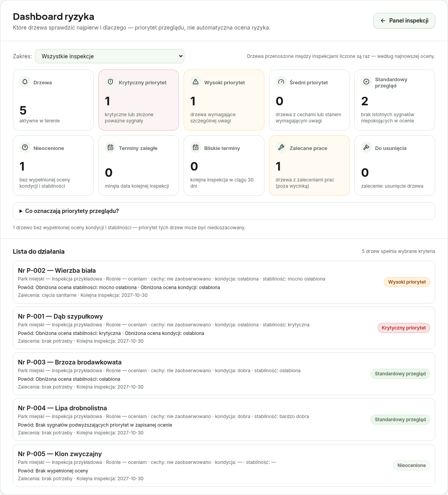Viewport: 448px width, 495px height.
Task: Open the Zakres dropdown Wszystkie inspekcje
Action: coord(110,56)
